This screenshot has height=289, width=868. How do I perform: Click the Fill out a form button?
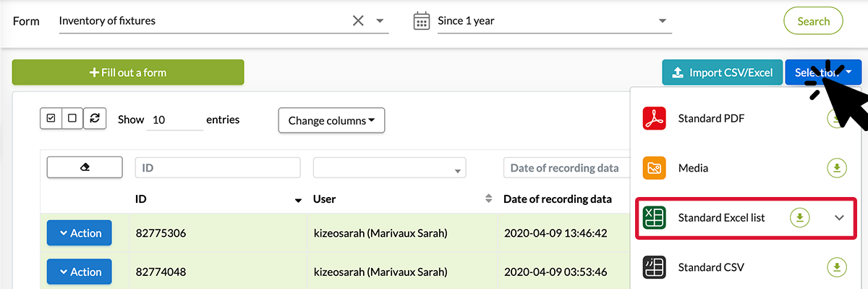(128, 72)
